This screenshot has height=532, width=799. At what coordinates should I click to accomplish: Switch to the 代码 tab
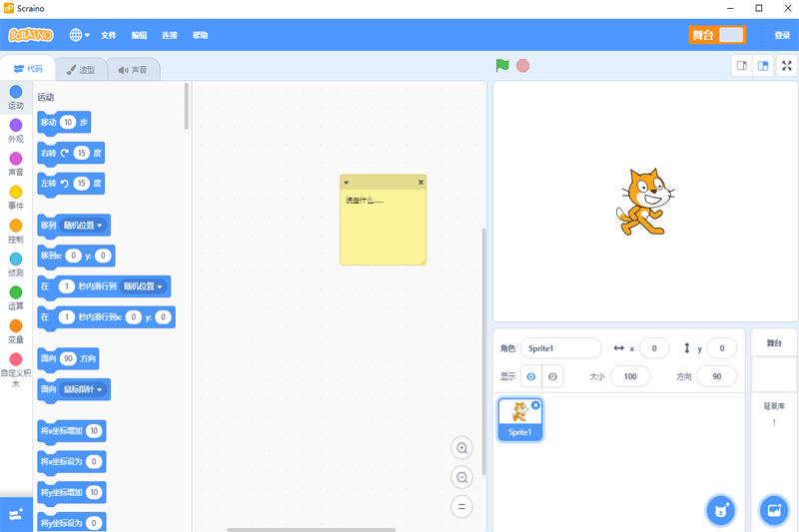pyautogui.click(x=28, y=69)
